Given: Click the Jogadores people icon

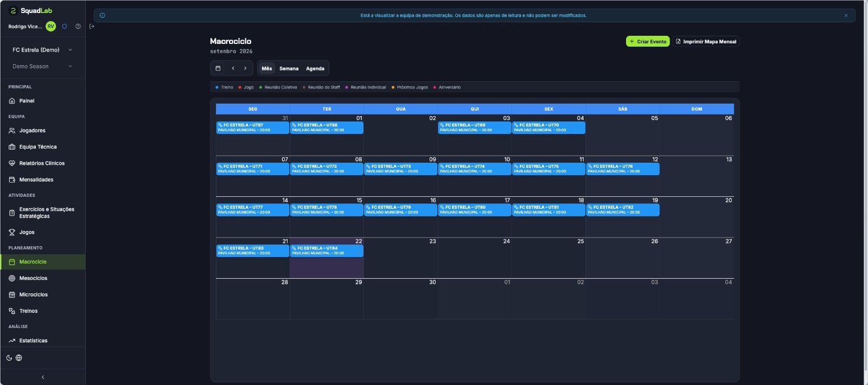Looking at the screenshot, I should coord(12,131).
